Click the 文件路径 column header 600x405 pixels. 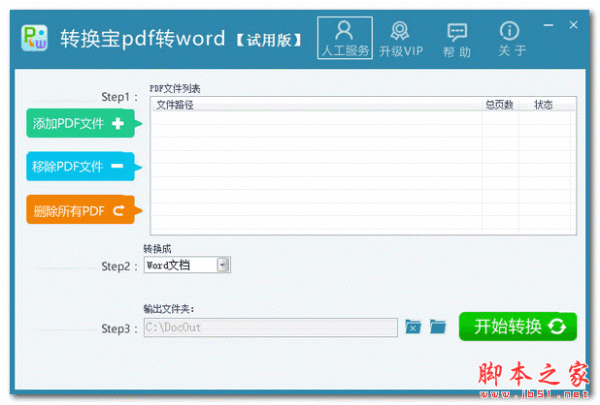coord(316,105)
